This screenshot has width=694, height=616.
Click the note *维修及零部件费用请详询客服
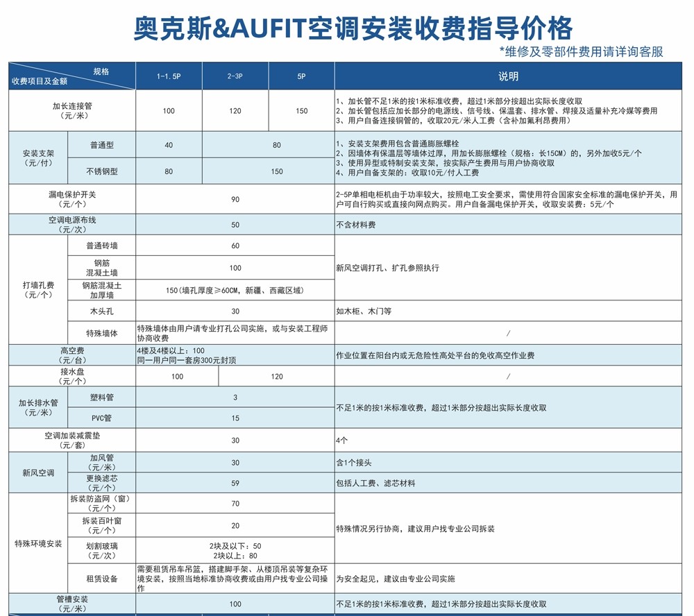click(581, 52)
